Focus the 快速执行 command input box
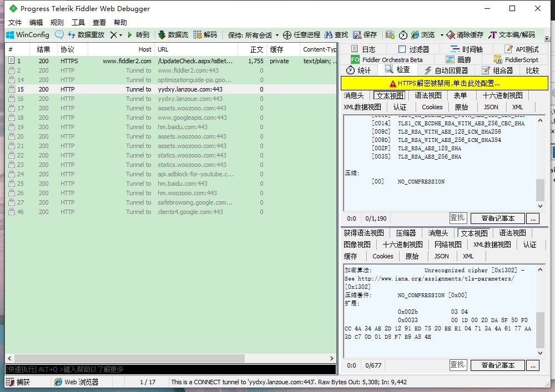This screenshot has height=392, width=555. [170, 369]
